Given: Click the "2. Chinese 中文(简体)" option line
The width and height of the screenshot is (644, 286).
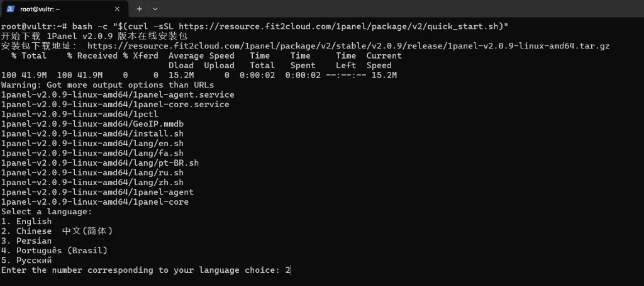Looking at the screenshot, I should pyautogui.click(x=57, y=231).
